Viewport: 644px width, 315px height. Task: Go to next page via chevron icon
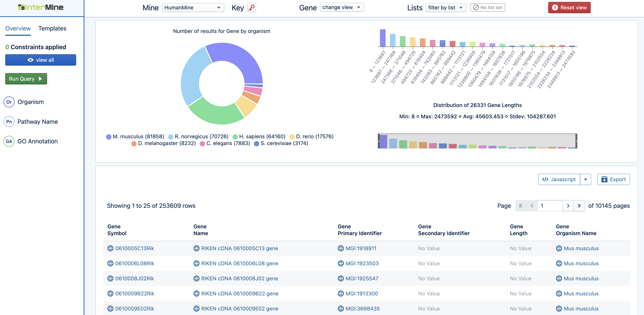point(568,206)
